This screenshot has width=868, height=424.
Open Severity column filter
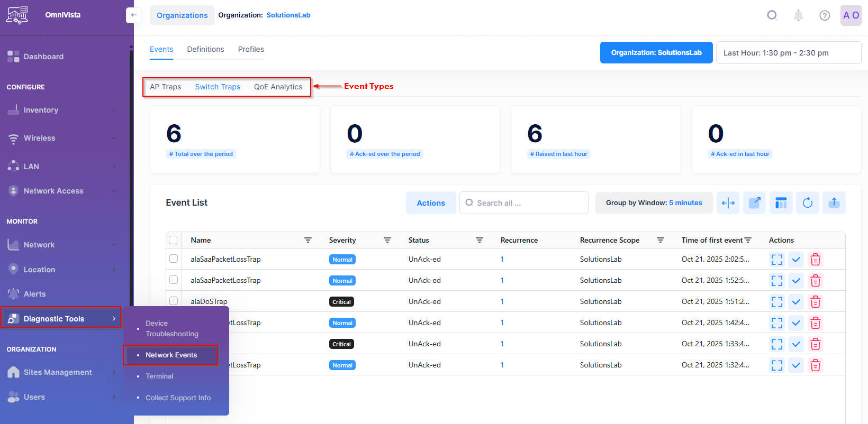coord(387,240)
